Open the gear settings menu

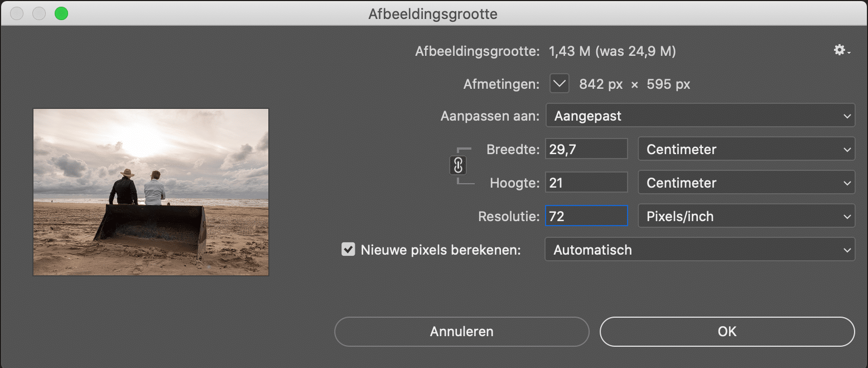point(841,51)
